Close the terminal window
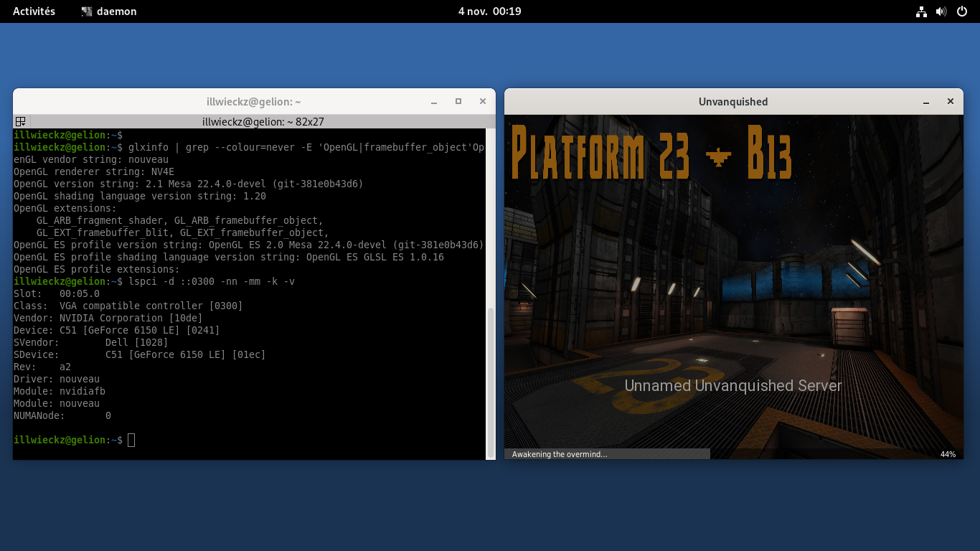 tap(483, 102)
